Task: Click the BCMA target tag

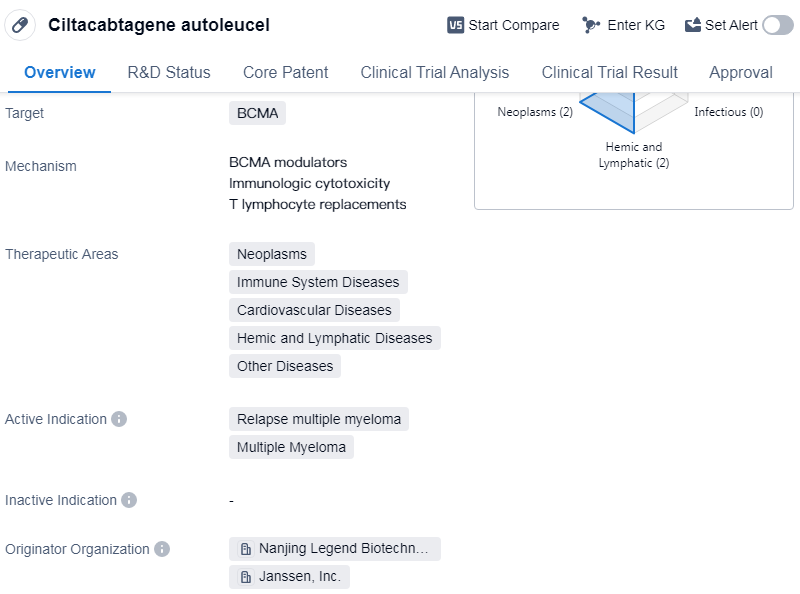Action: click(257, 113)
